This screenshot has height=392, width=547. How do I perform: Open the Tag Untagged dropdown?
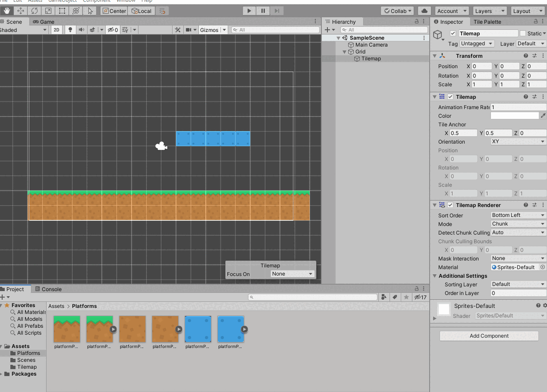pos(477,44)
